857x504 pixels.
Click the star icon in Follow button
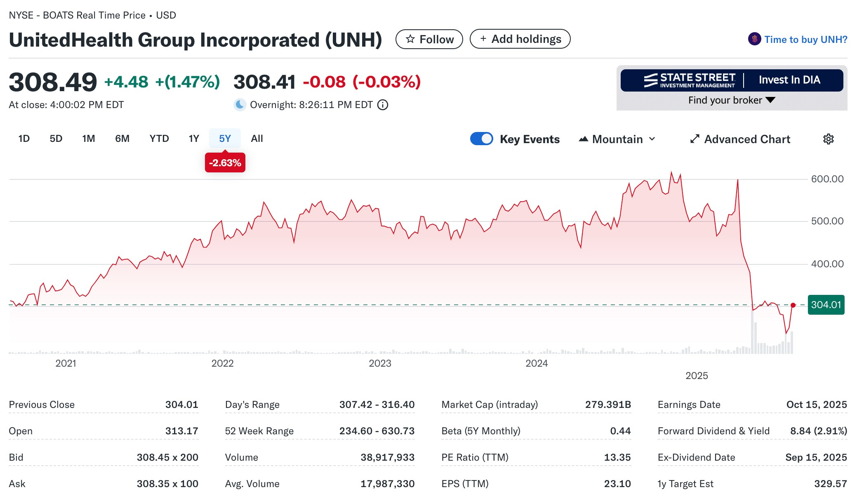pos(410,39)
